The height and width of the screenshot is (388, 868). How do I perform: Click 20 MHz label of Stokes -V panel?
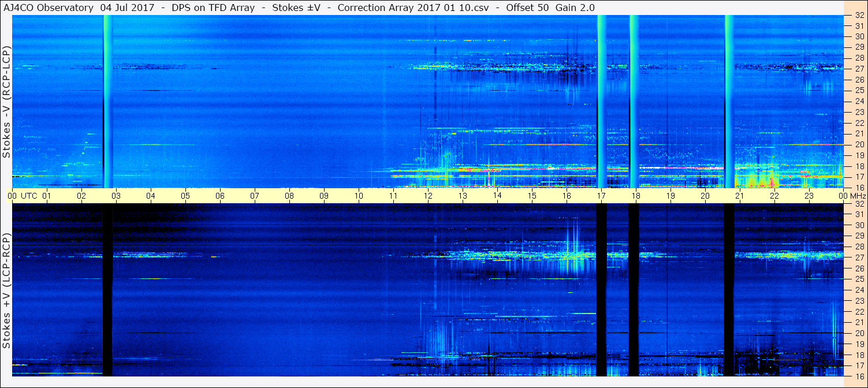pos(859,145)
